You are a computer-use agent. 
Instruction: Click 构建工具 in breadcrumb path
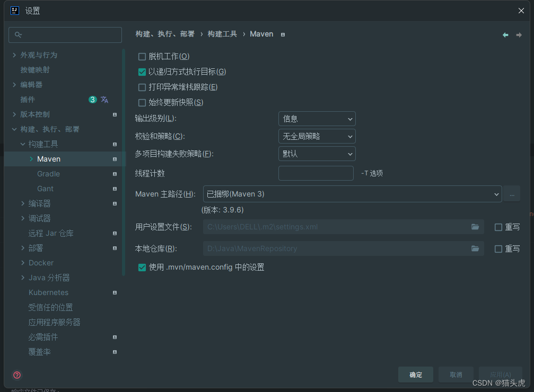222,34
